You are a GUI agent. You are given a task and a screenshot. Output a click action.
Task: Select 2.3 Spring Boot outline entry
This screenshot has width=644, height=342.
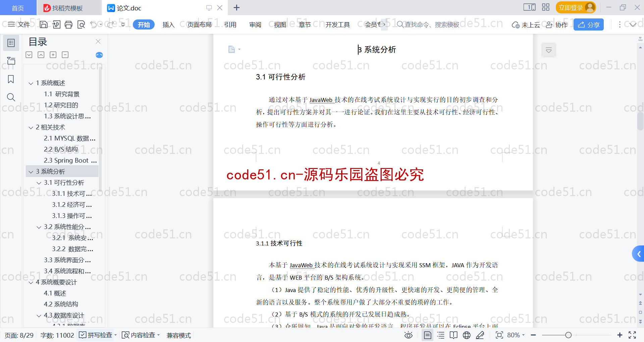70,161
